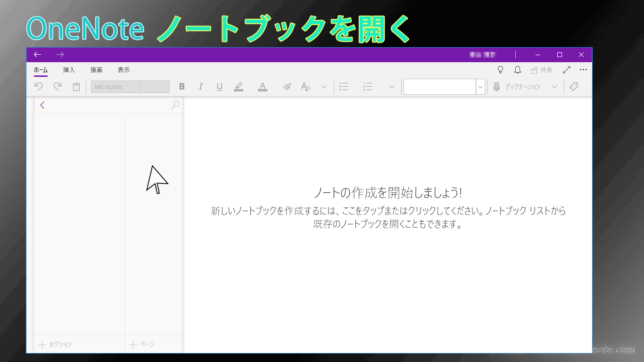Expand the dictation language chevron
644x362 pixels.
[x=554, y=87]
